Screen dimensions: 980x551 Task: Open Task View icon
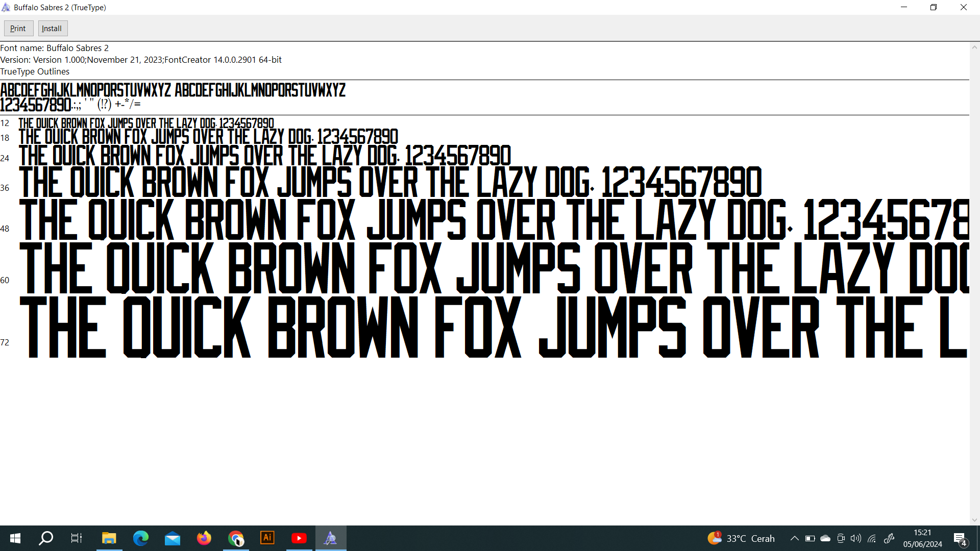(x=77, y=538)
